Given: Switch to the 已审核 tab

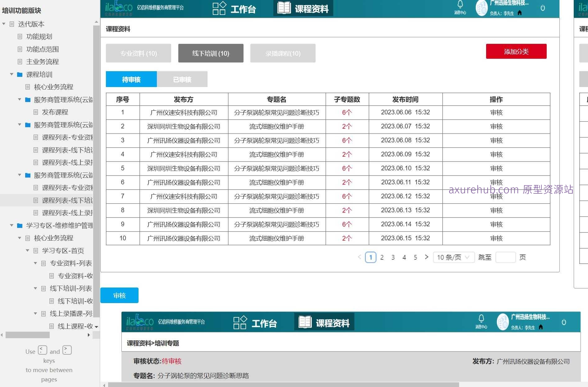Looking at the screenshot, I should click(182, 79).
